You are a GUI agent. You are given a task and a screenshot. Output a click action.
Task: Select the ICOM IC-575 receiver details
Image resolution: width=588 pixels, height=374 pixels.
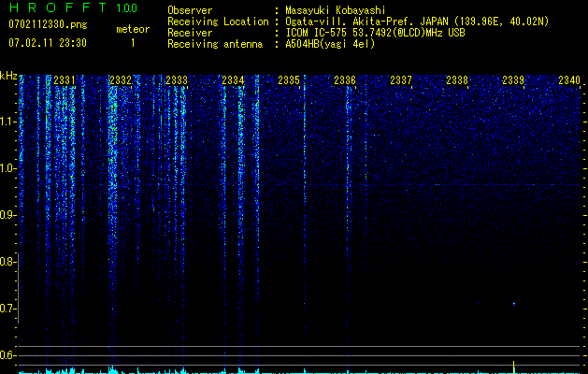pyautogui.click(x=375, y=33)
